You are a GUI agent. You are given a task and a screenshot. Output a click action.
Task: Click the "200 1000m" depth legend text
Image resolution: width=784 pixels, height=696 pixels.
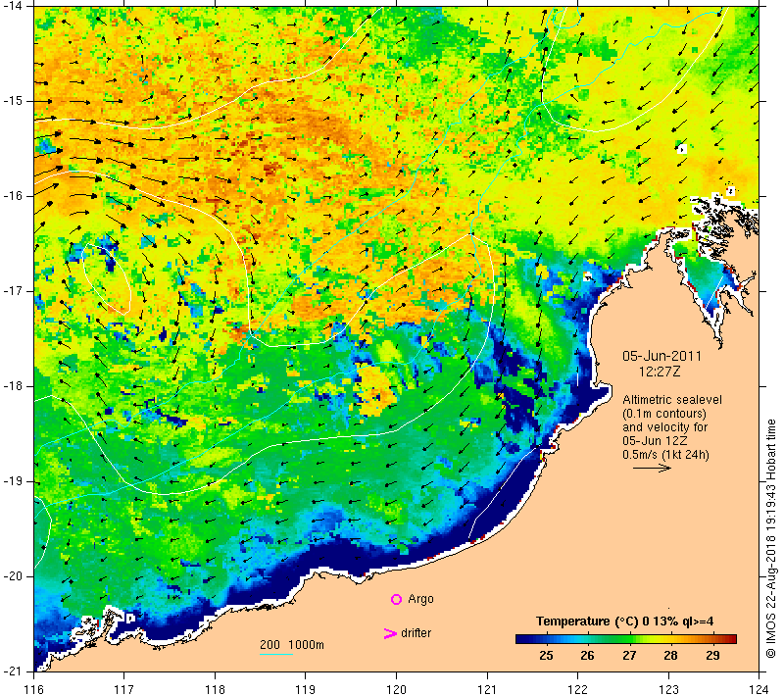point(292,644)
